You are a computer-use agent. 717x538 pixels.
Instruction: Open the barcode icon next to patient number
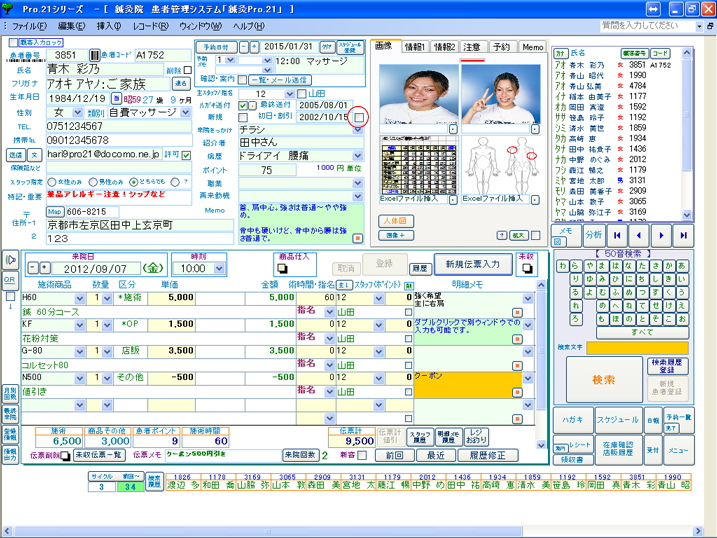point(94,55)
